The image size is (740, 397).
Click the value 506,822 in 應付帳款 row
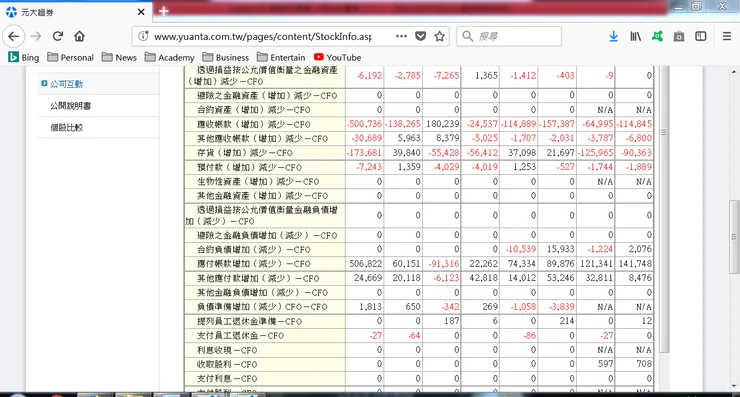pyautogui.click(x=366, y=264)
